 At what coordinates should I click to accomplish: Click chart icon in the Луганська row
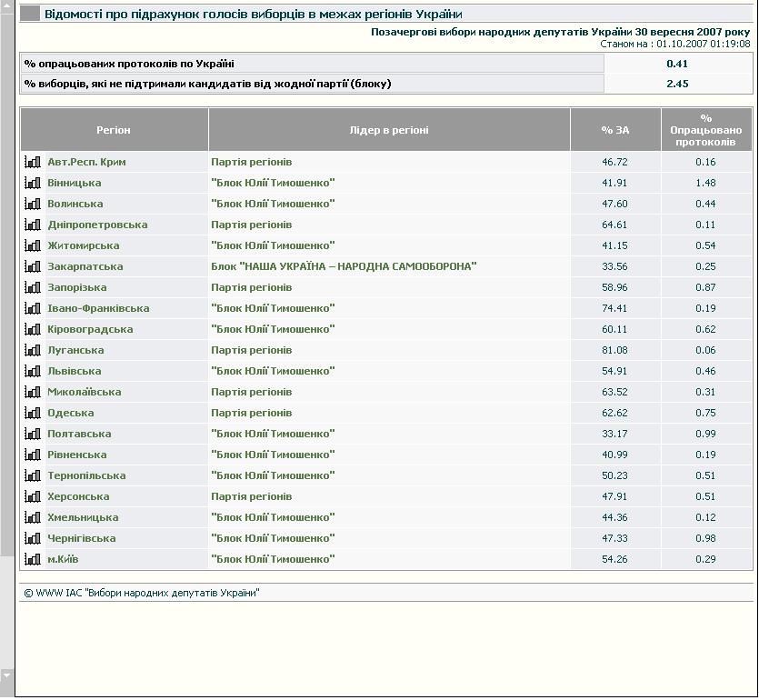click(x=33, y=350)
